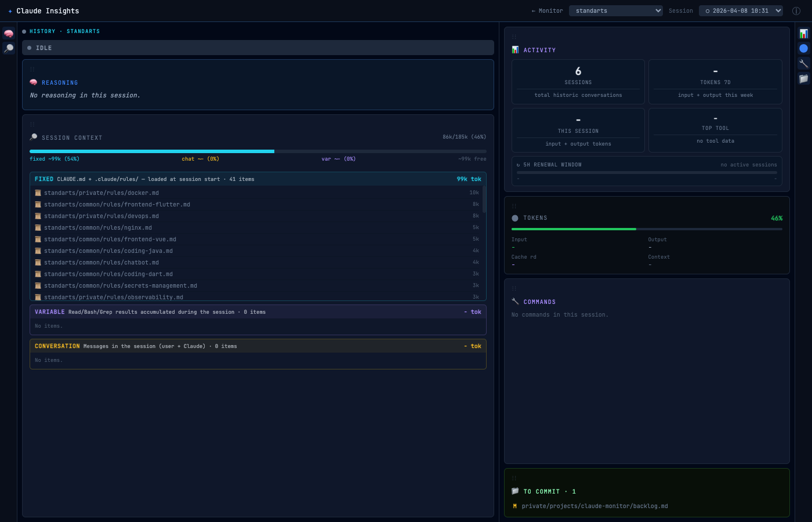Open Commands via right sidebar wrench icon

click(x=803, y=63)
